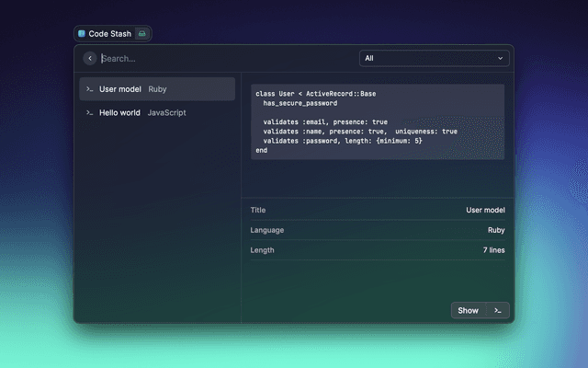Viewport: 588px width, 368px height.
Task: Click the terminal prompt icon beside Show
Action: pos(497,310)
